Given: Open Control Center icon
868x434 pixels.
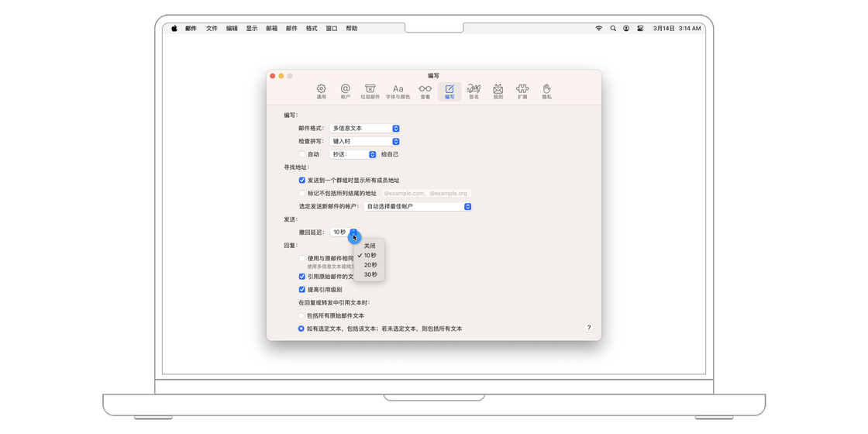Looking at the screenshot, I should click(640, 28).
